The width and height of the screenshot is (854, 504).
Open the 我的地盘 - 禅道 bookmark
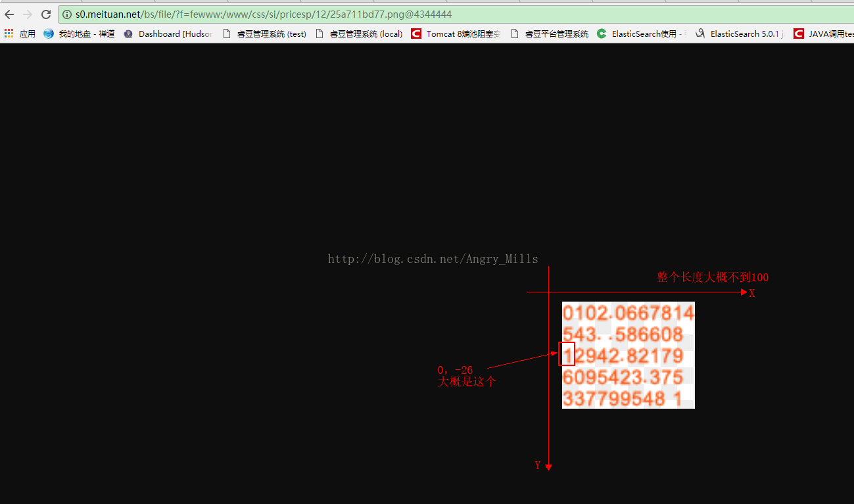pos(79,34)
